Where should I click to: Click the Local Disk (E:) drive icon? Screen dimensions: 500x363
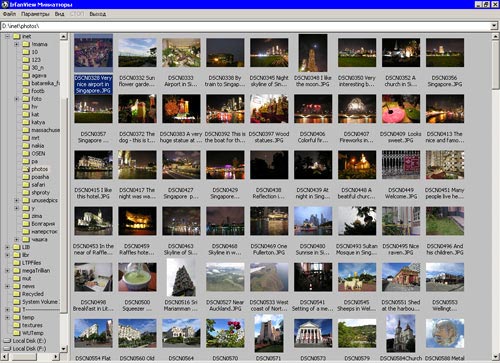click(x=7, y=341)
